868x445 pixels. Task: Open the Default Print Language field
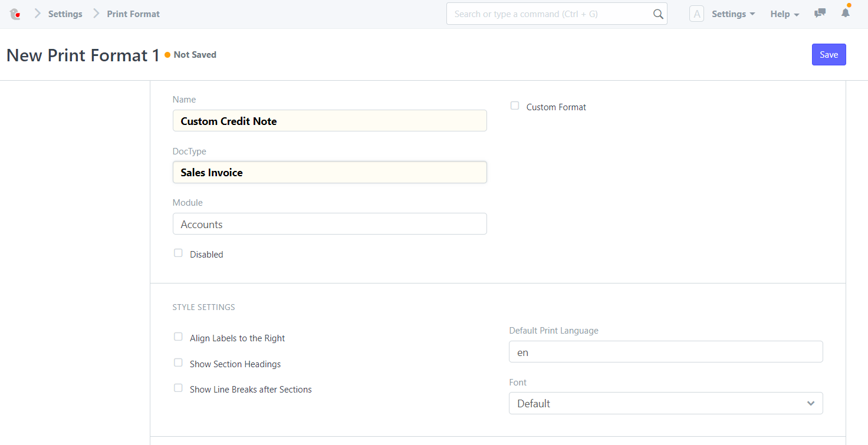point(666,352)
